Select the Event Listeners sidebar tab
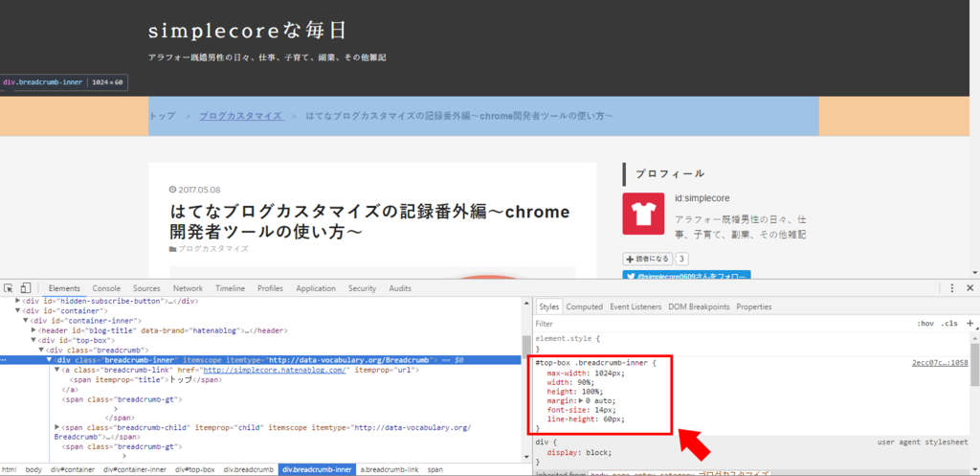The height and width of the screenshot is (476, 980). (635, 306)
